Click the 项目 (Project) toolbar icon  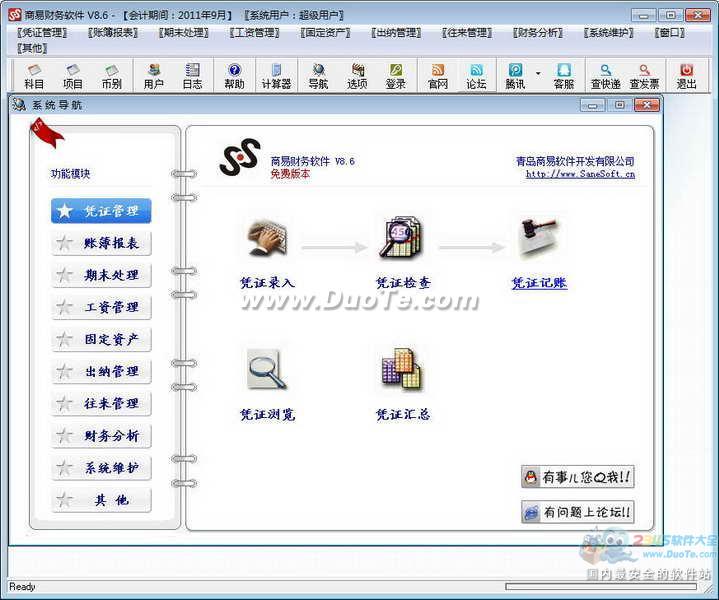tap(72, 76)
